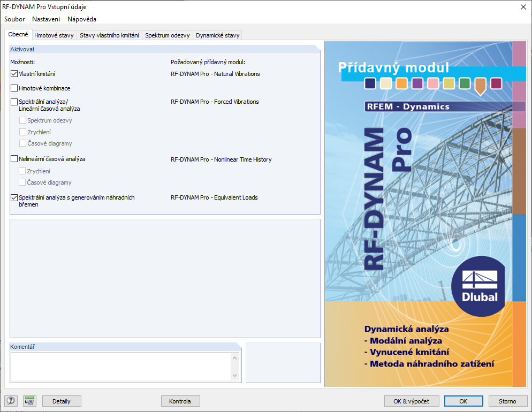Screen dimensions: 532x412
Task: Click the orange square in banner
Action: (x=402, y=83)
